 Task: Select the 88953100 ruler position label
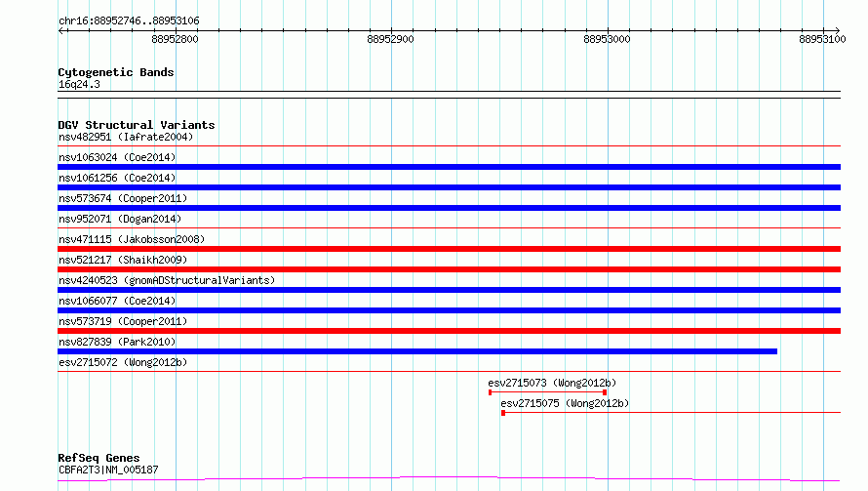822,39
